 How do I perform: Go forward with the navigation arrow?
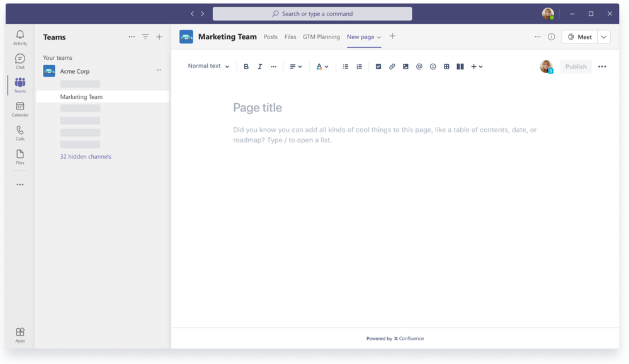tap(203, 14)
